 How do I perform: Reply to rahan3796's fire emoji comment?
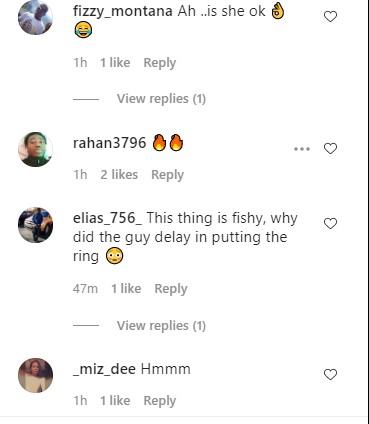click(167, 175)
